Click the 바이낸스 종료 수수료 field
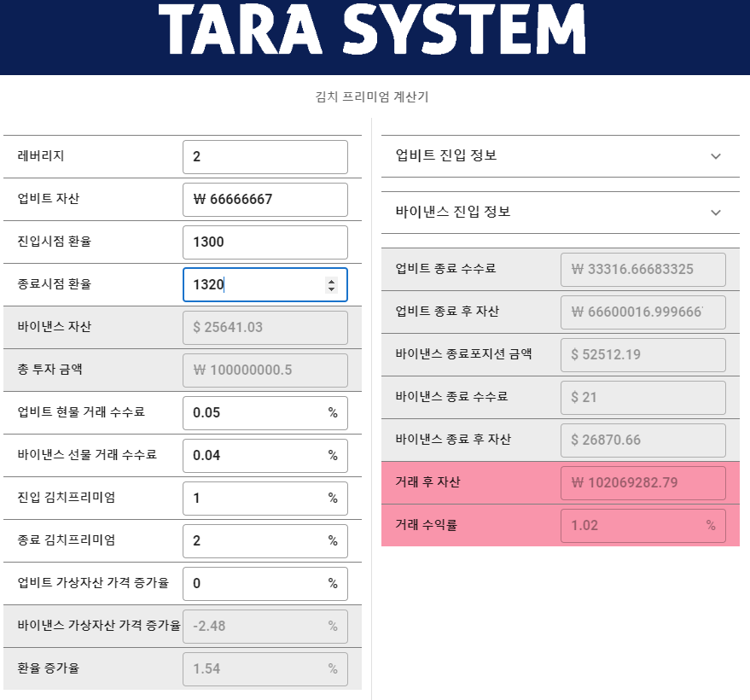This screenshot has width=750, height=700. (x=642, y=398)
